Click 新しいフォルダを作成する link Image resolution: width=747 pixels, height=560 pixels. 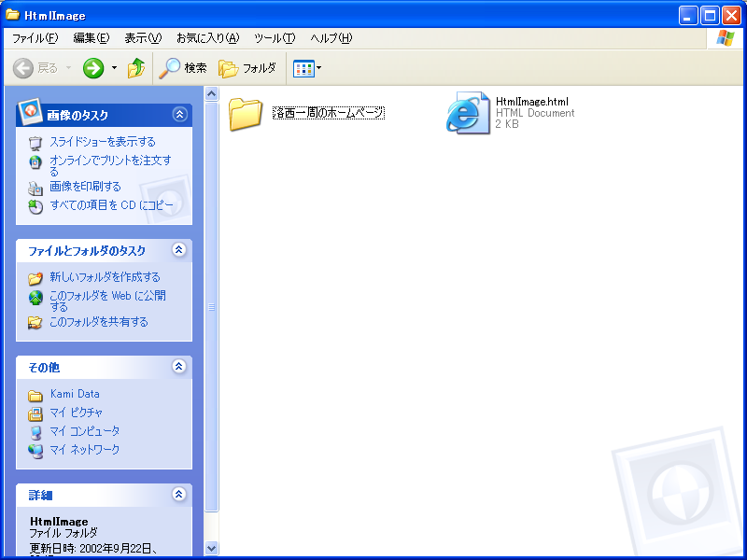(x=105, y=277)
